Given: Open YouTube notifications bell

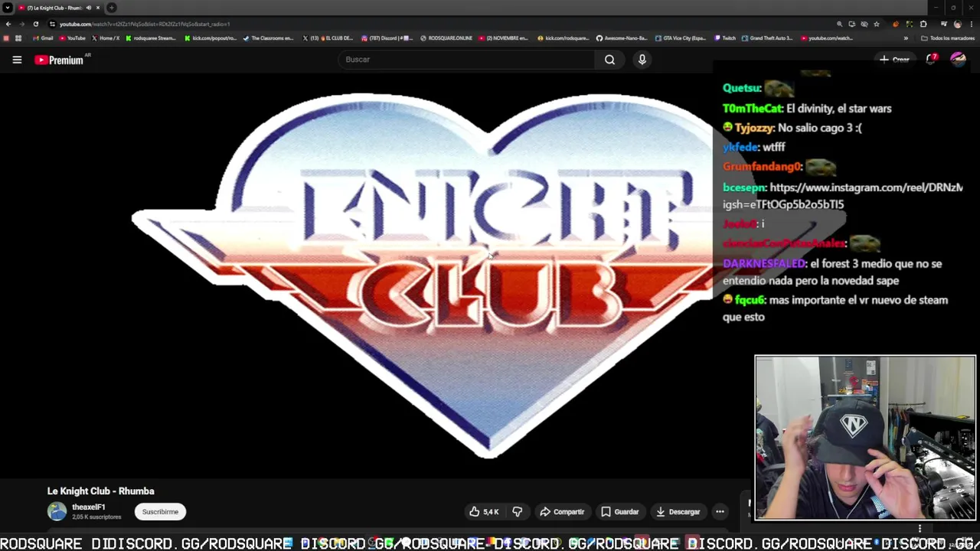Looking at the screenshot, I should click(x=931, y=60).
